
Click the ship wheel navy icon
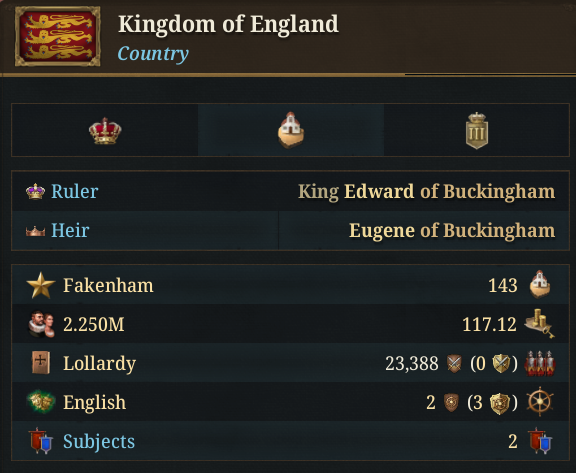[x=540, y=401]
